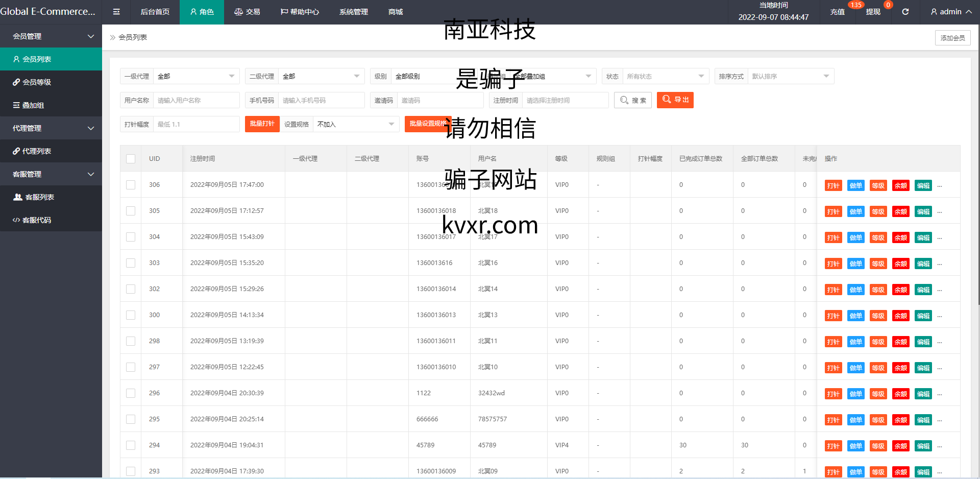Click the refresh icon in top bar

tap(905, 12)
